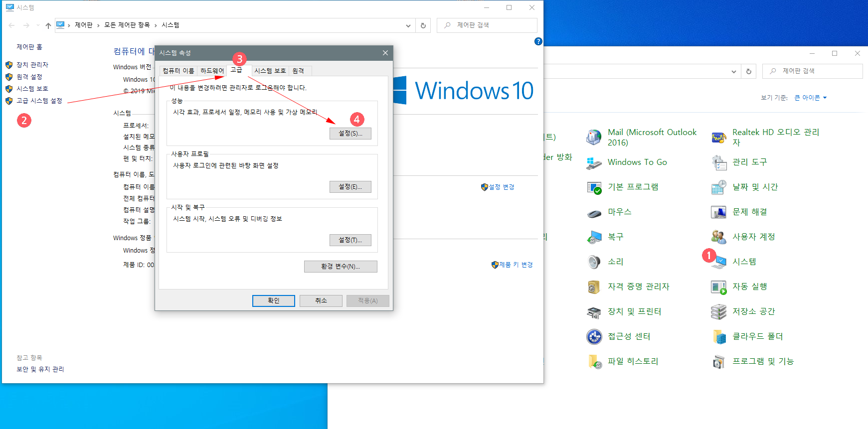Expand the 모든 제어판 항목 breadcrumb chevron
Screen dimensions: 868x429
click(x=156, y=25)
